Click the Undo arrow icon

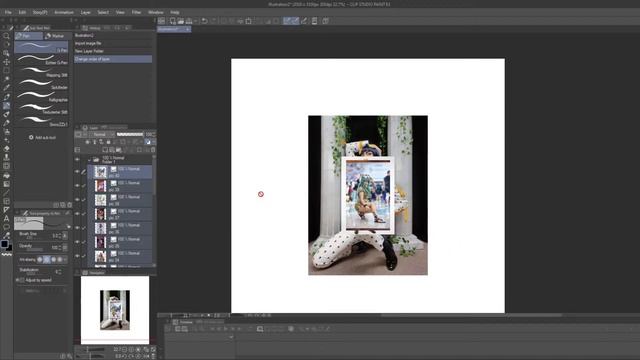[204, 21]
